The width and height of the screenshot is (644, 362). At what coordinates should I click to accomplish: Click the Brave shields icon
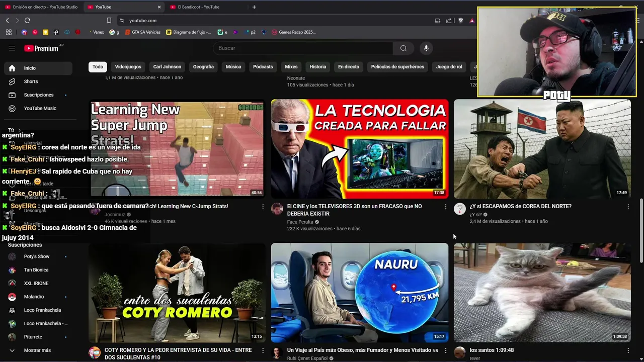[x=460, y=21]
